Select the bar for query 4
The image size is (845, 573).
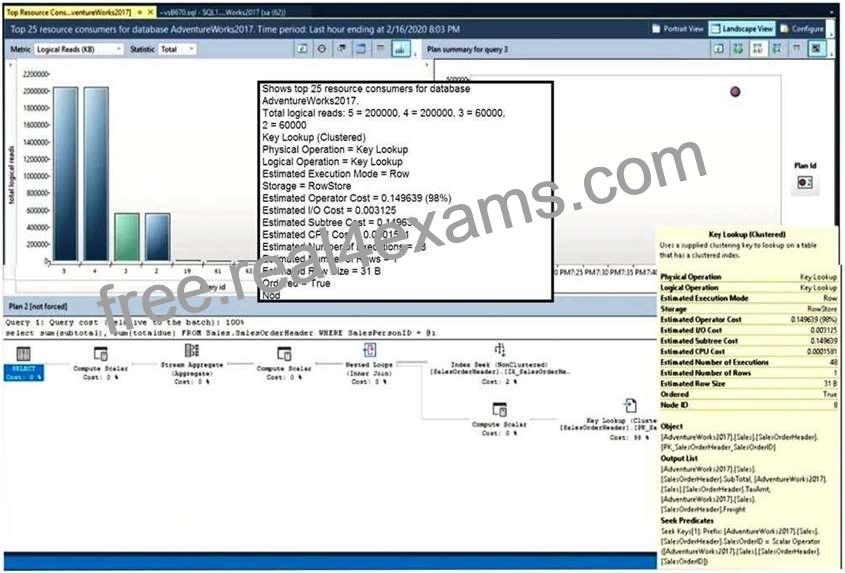coord(96,174)
